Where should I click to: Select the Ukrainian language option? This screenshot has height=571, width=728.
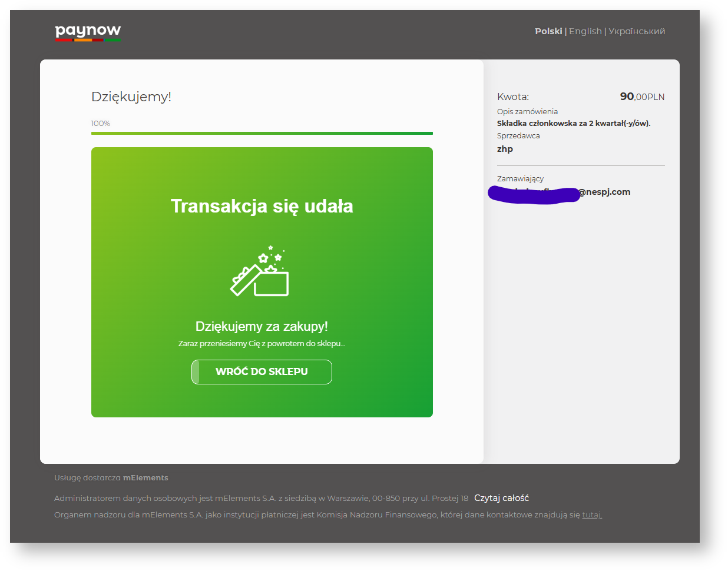636,31
